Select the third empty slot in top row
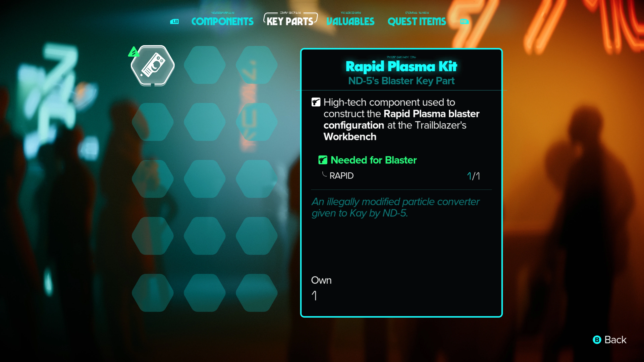The height and width of the screenshot is (362, 644). [x=256, y=65]
